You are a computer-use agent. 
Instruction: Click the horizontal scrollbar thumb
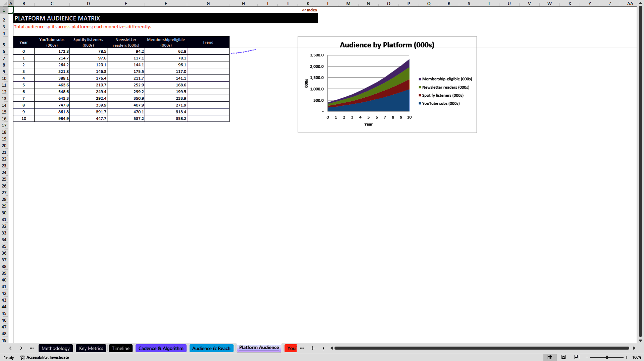pyautogui.click(x=482, y=348)
